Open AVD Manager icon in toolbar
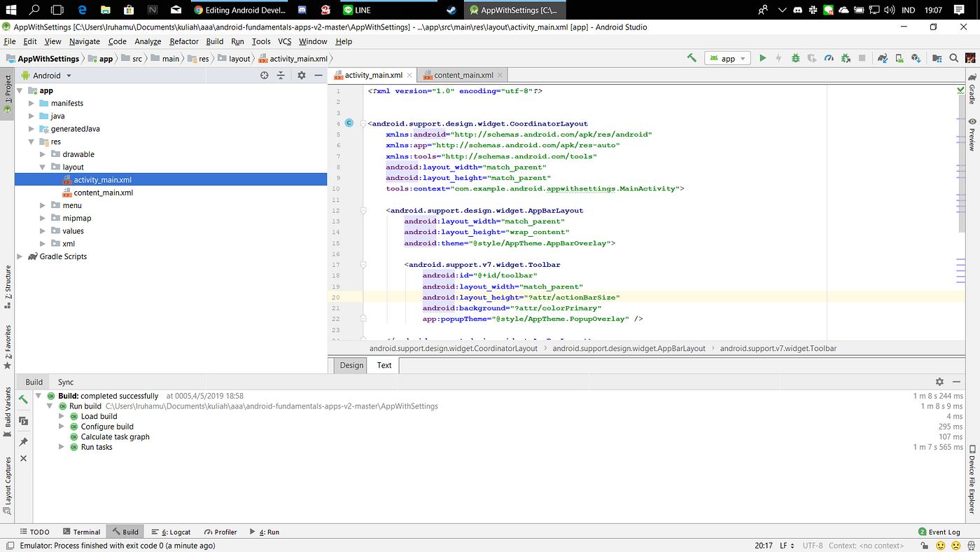 [900, 58]
